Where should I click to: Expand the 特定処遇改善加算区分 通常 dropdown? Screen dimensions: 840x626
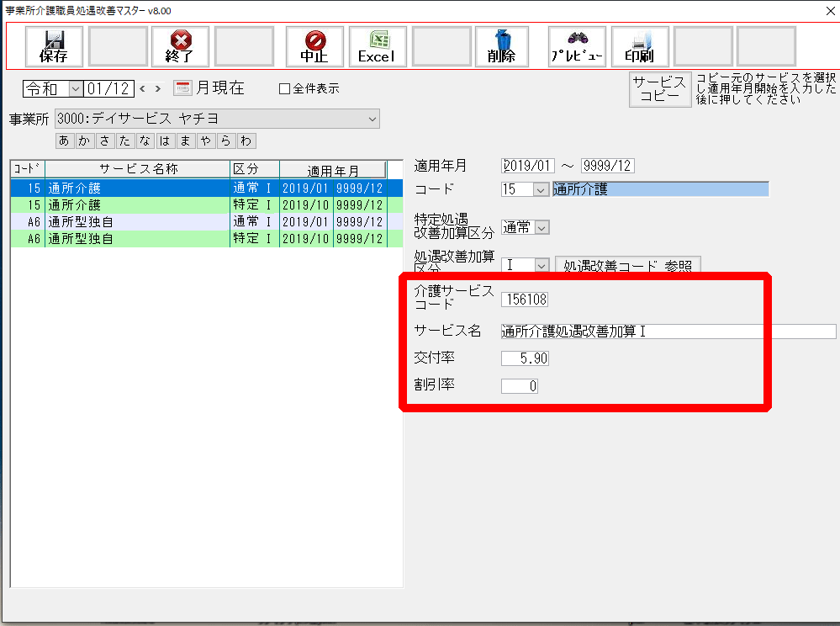(542, 227)
